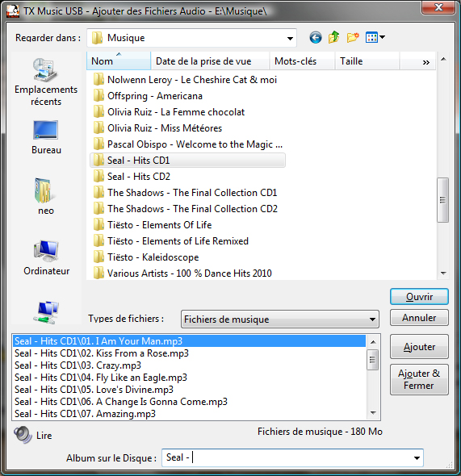Viewport: 461px width, 476px height.
Task: Expand the Regarder dans folder dropdown
Action: pos(290,38)
